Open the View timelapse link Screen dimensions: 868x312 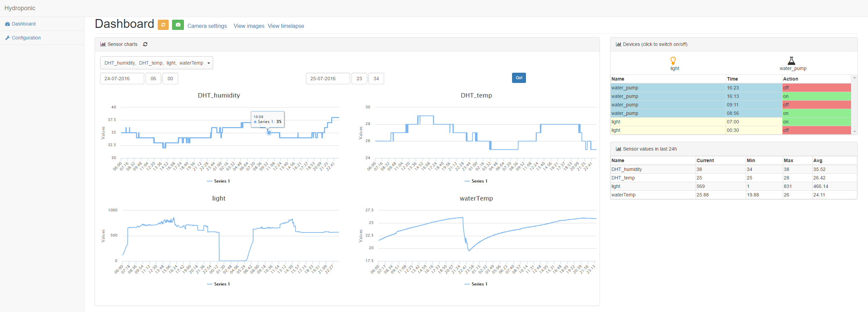(286, 26)
